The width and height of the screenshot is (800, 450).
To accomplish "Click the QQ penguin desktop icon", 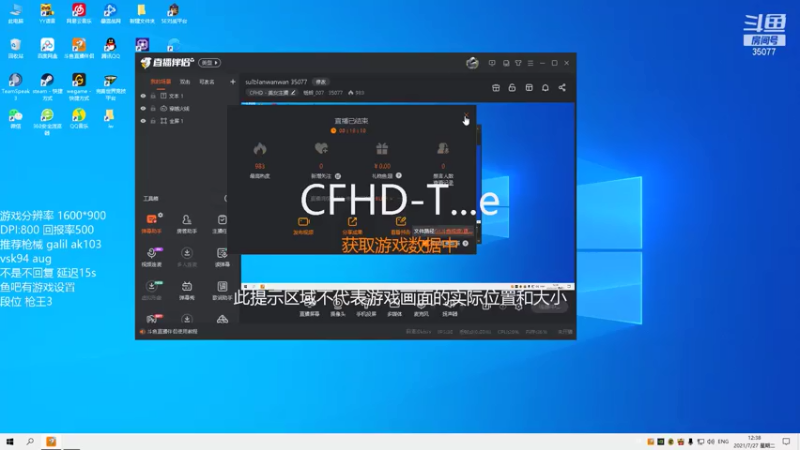I will click(x=110, y=48).
